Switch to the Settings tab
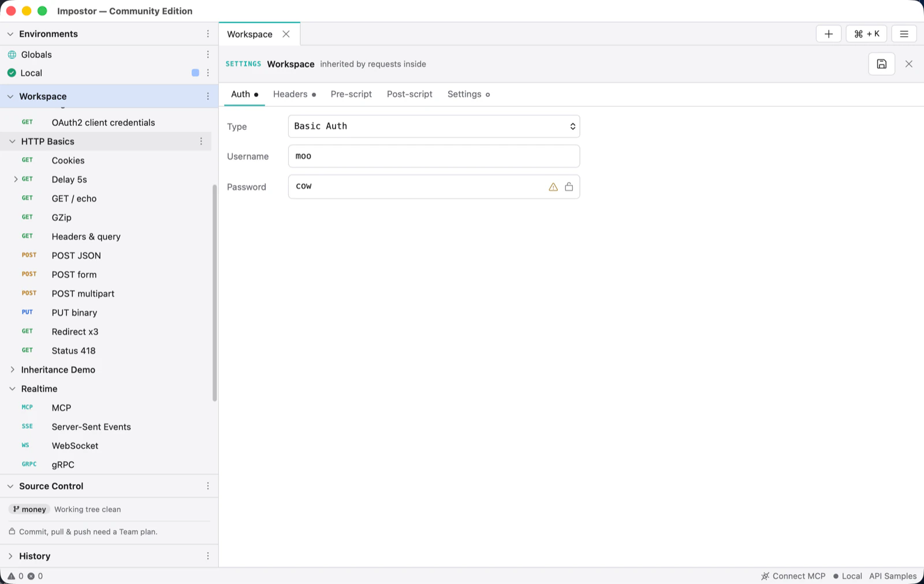924x584 pixels. tap(468, 94)
